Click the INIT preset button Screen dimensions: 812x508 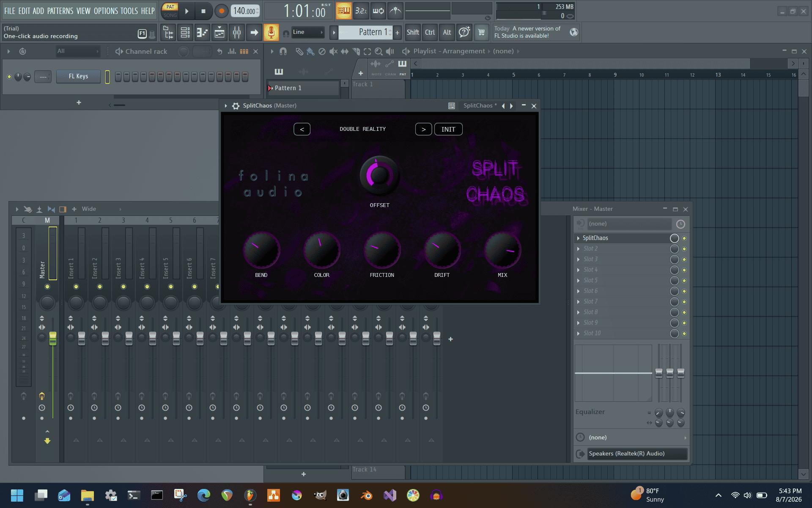point(448,130)
